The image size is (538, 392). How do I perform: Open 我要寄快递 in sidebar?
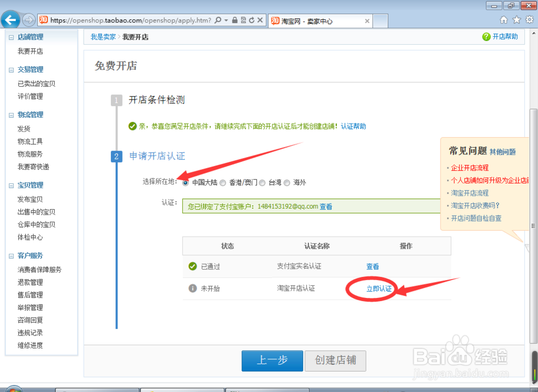[33, 167]
